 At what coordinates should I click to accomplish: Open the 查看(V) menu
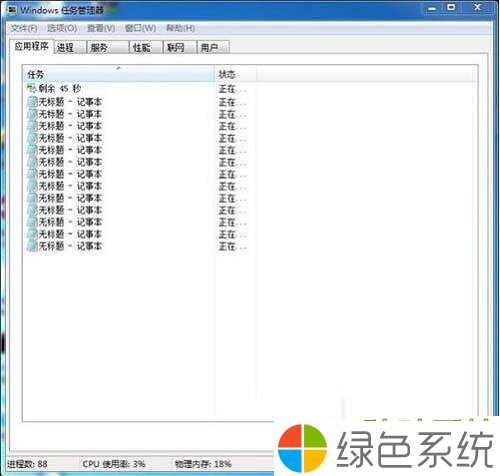[101, 28]
